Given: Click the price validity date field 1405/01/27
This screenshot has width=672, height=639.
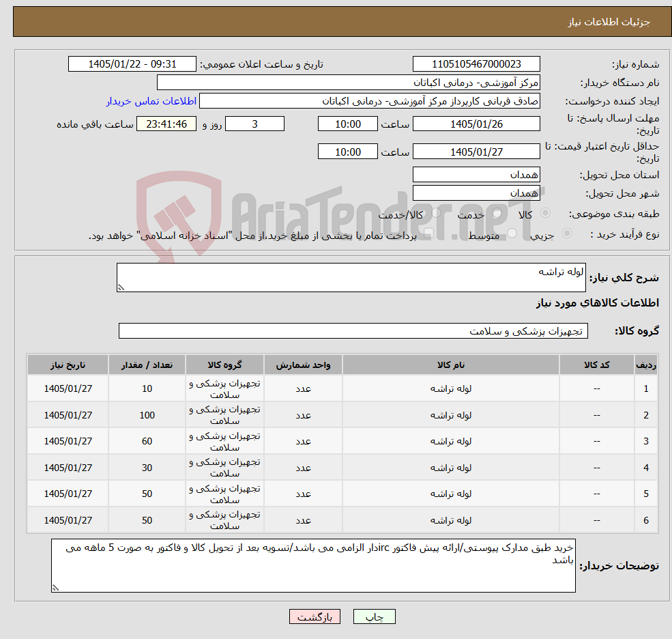Looking at the screenshot, I should (x=476, y=152).
